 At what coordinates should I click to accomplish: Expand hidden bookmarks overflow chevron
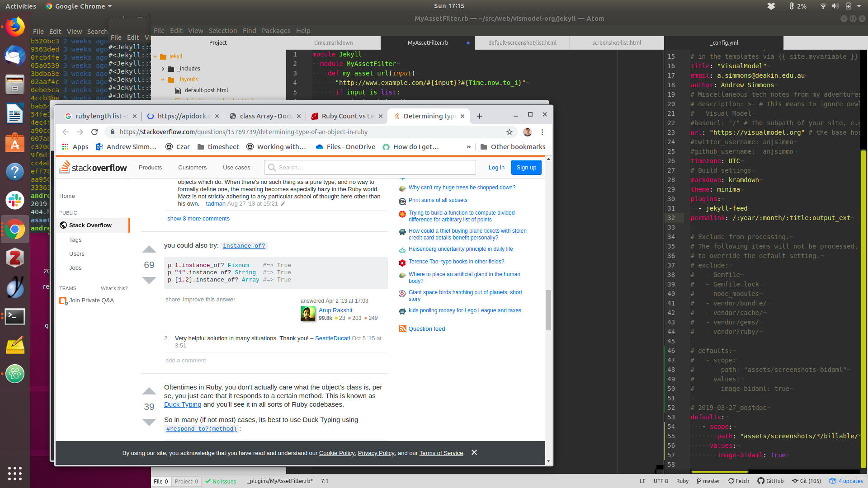469,147
